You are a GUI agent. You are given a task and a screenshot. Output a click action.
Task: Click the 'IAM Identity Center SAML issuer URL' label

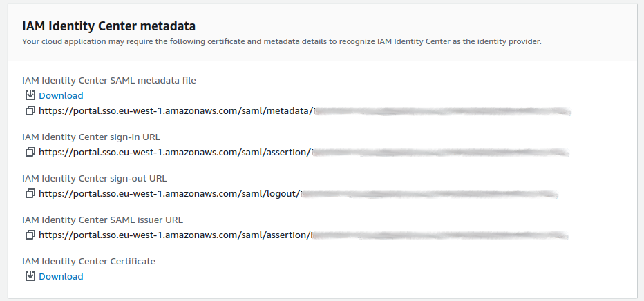click(x=102, y=220)
